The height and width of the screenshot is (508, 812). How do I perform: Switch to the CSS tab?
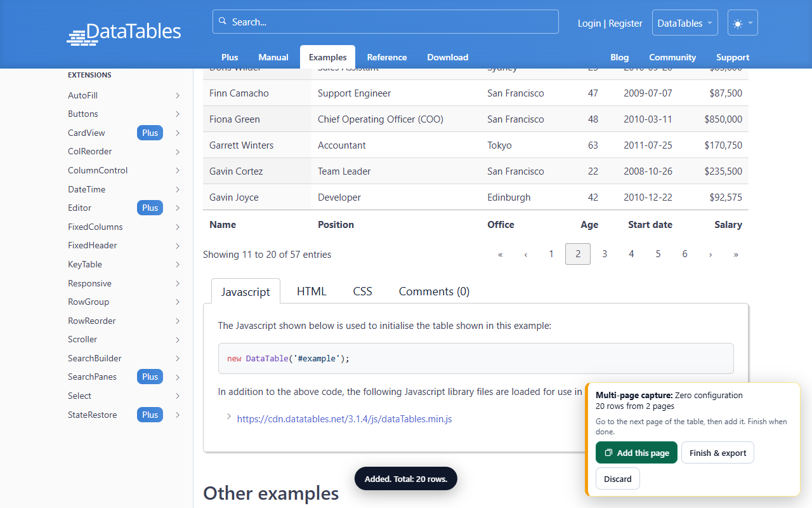pos(362,291)
